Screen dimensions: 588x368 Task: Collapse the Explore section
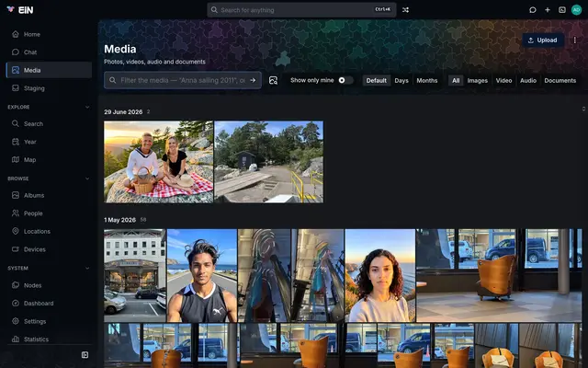click(x=87, y=107)
